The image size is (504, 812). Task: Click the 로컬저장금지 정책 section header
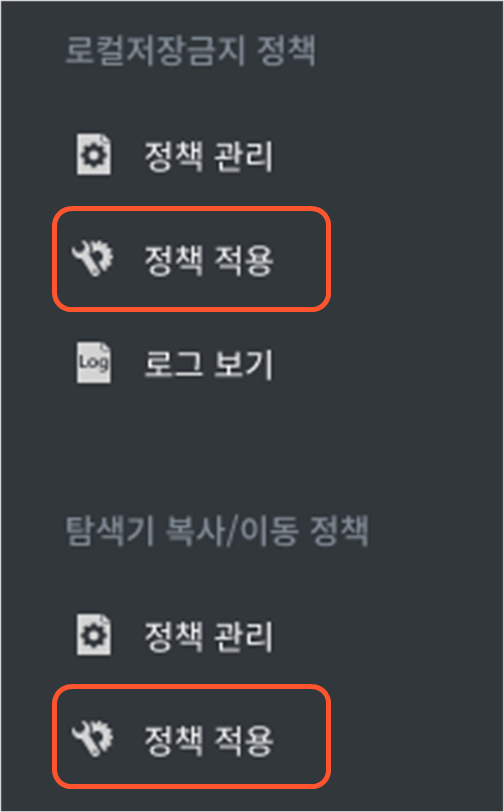(191, 51)
